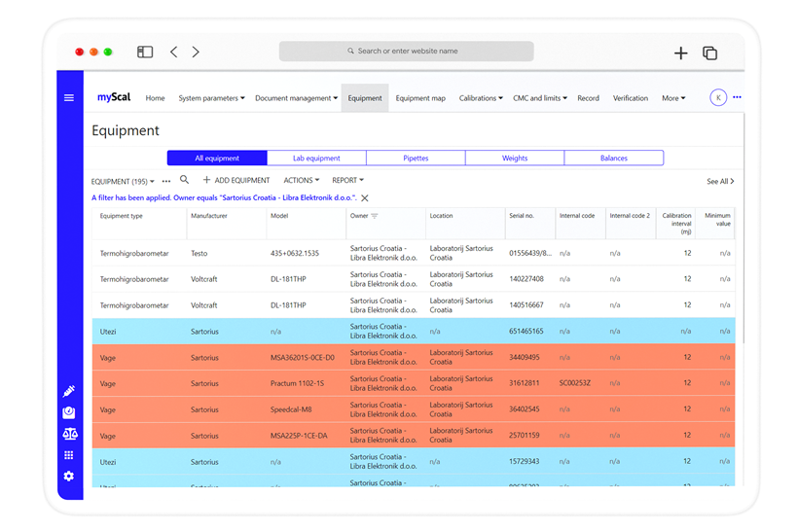Viewport: 798px width, 532px height.
Task: Switch to the Pipettes tab
Action: click(x=416, y=158)
